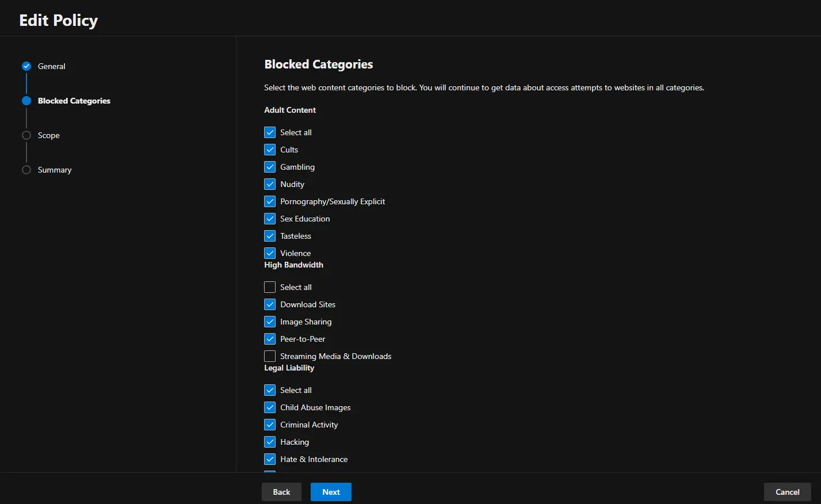Uncheck Pornography/Sexually Explicit

click(269, 201)
